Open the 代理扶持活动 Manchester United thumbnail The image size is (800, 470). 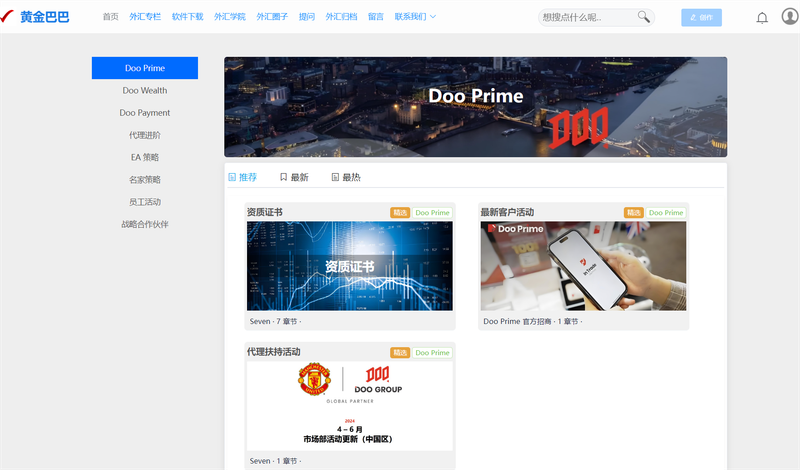click(349, 406)
